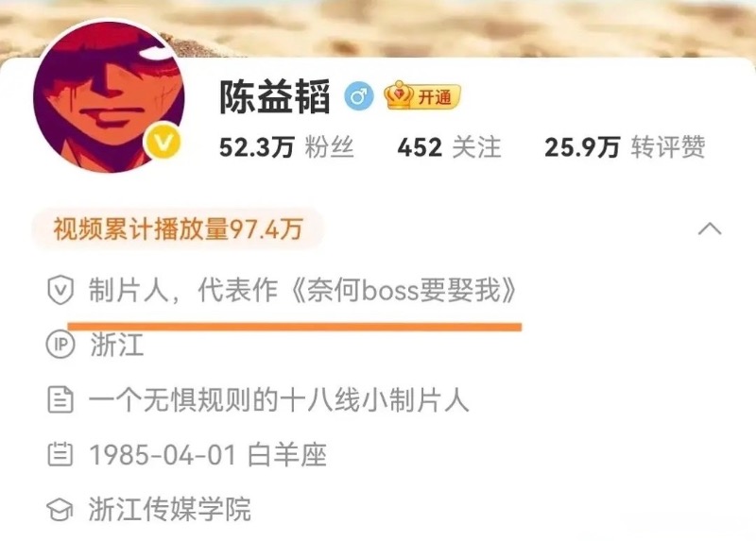
Task: Tap the graduation cap education icon
Action: coord(60,509)
